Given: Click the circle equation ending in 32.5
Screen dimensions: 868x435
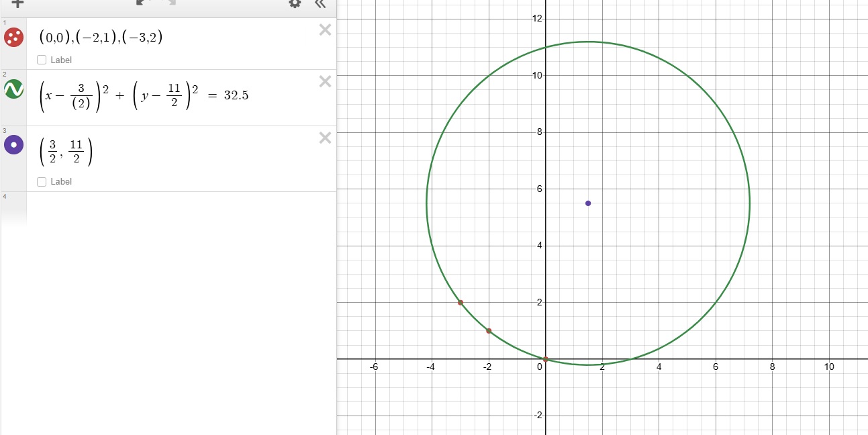Looking at the screenshot, I should (144, 95).
